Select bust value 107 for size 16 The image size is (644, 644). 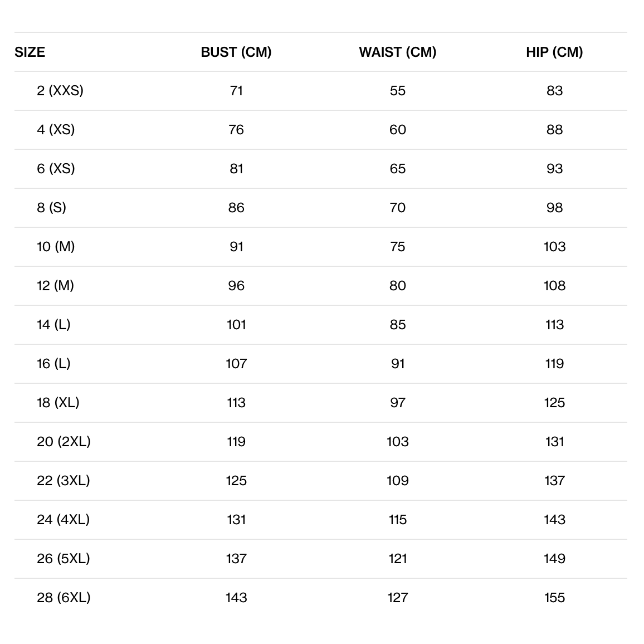236,363
